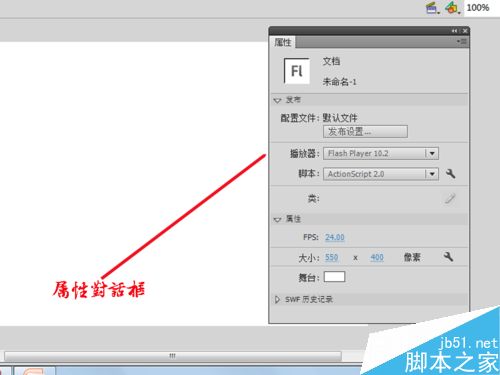Open ActionScript settings wrench icon
The image size is (500, 375).
pos(450,174)
